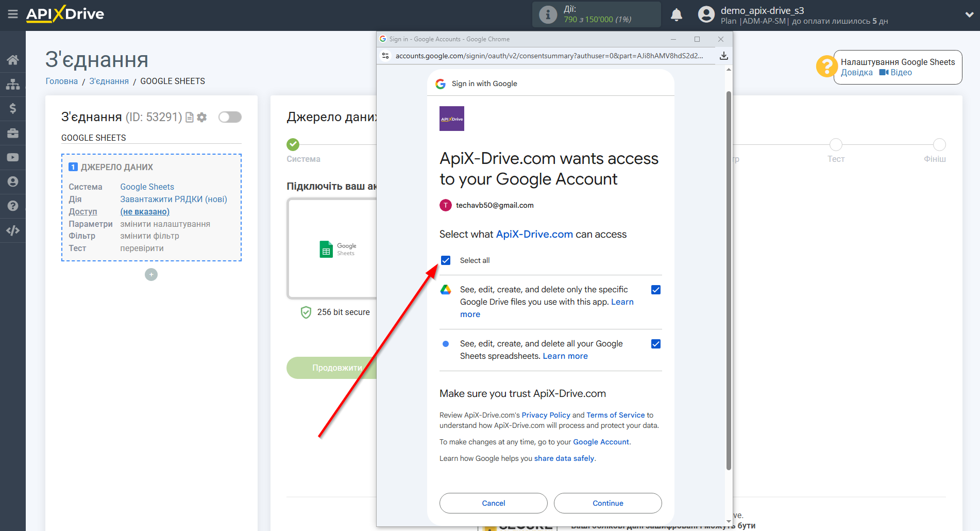Screen dimensions: 980x531
Task: Click the help question mark icon in sidebar
Action: coord(13,206)
